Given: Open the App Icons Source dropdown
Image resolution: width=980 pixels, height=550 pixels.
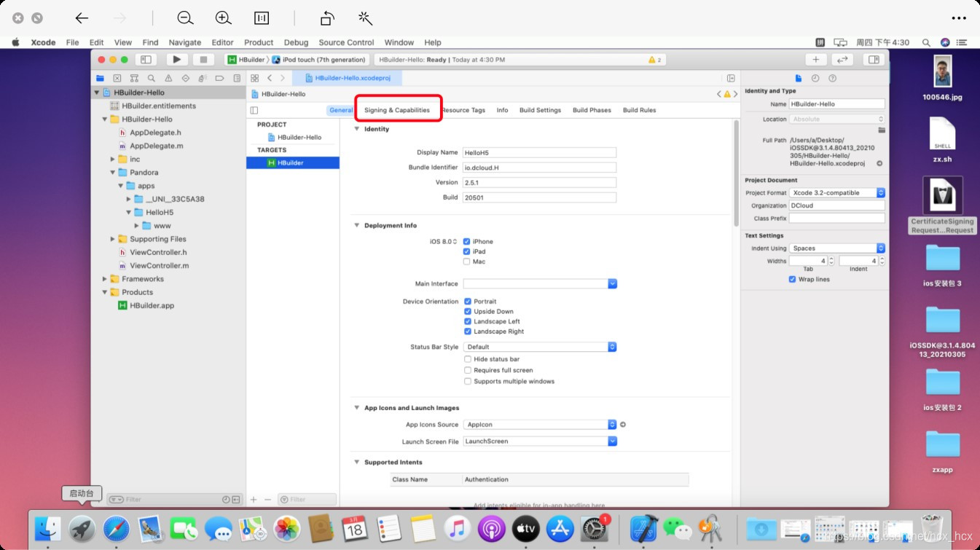Looking at the screenshot, I should coord(540,424).
